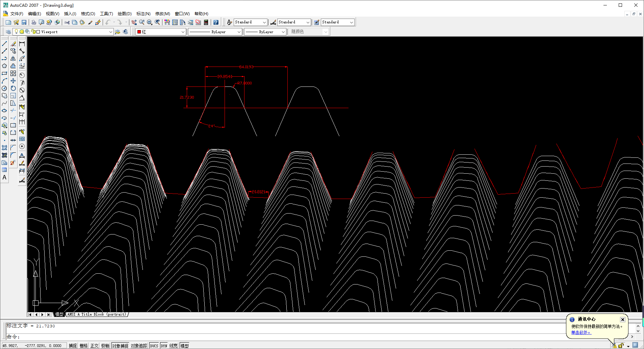Screen dimensions: 644x349
Task: Toggle 正交 ortho mode in status bar
Action: coord(95,346)
